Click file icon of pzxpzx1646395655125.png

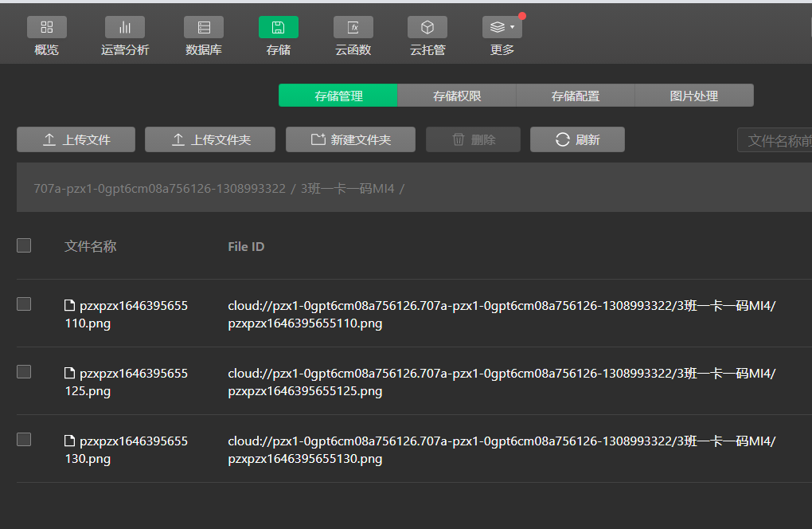69,373
